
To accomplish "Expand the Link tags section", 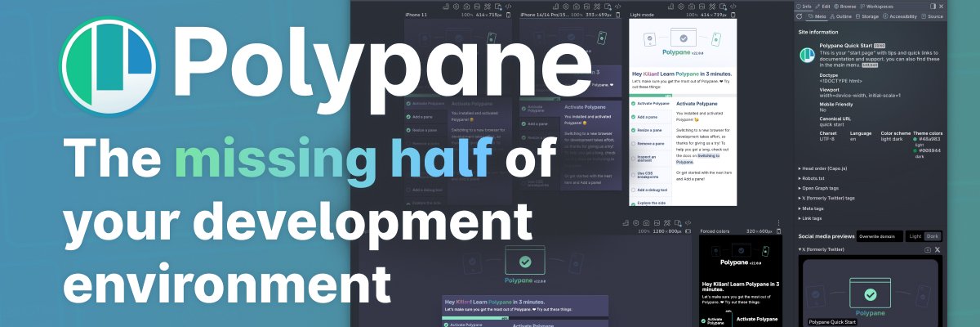I will pos(813,218).
